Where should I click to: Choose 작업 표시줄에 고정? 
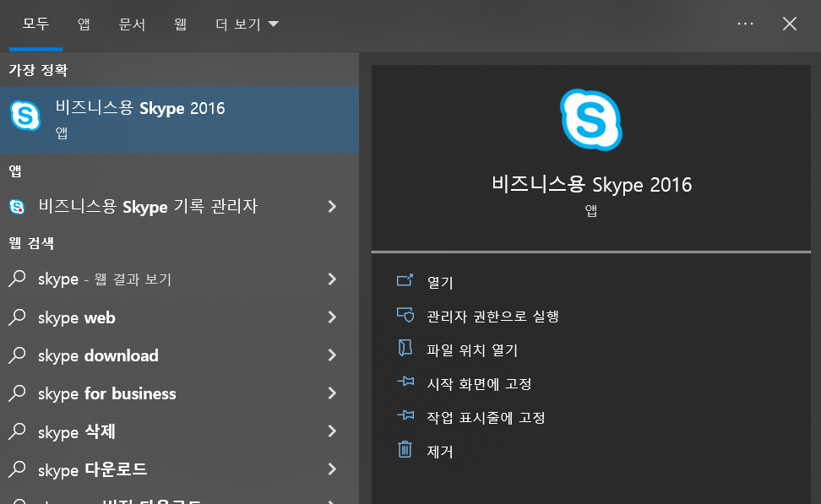click(486, 418)
